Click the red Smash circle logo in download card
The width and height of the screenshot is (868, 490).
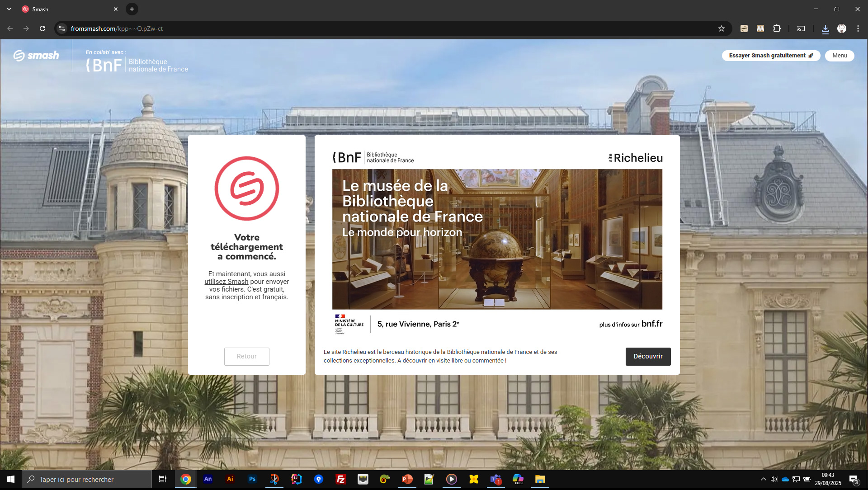tap(247, 188)
